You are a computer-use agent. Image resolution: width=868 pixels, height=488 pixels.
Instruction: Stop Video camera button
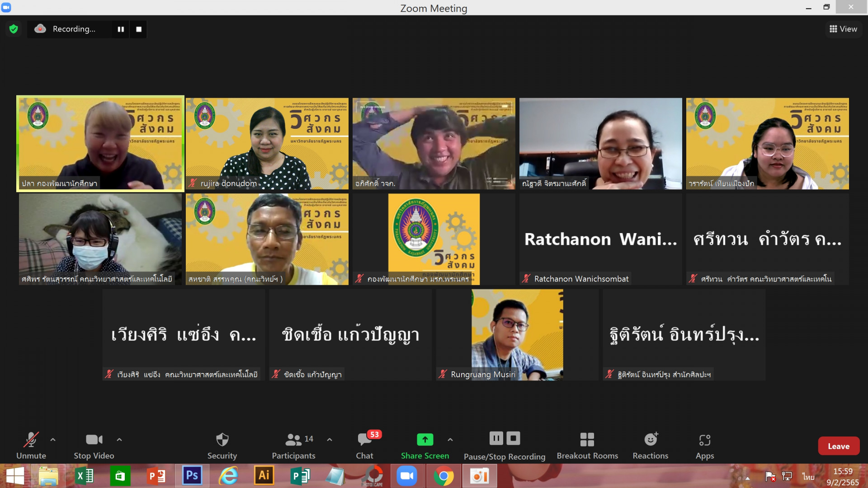pyautogui.click(x=94, y=446)
